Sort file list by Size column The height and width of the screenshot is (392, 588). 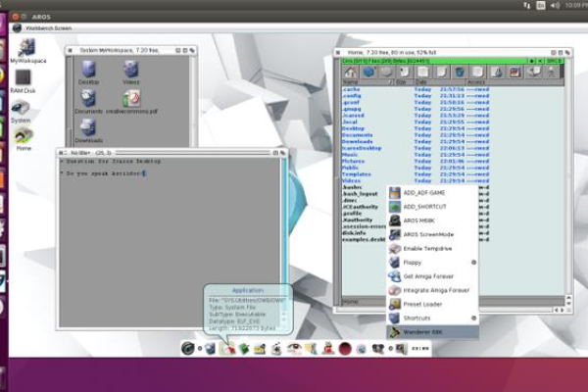[404, 81]
